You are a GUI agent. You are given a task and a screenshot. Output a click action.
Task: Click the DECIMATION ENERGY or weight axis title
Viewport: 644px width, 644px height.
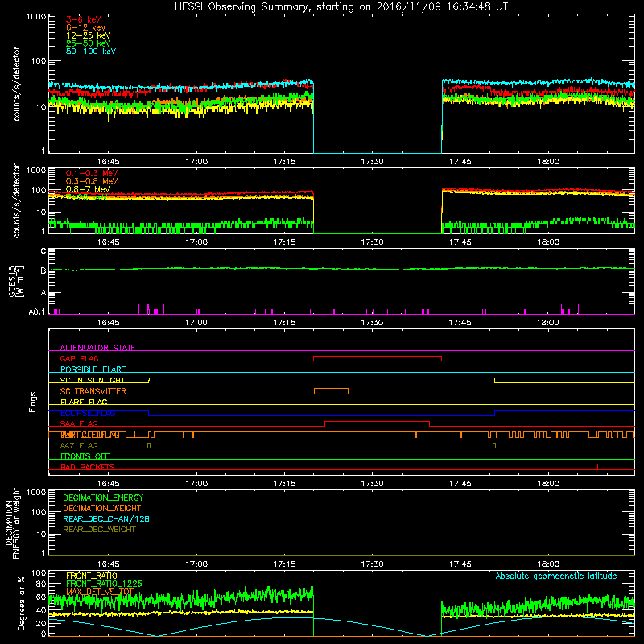coord(12,522)
